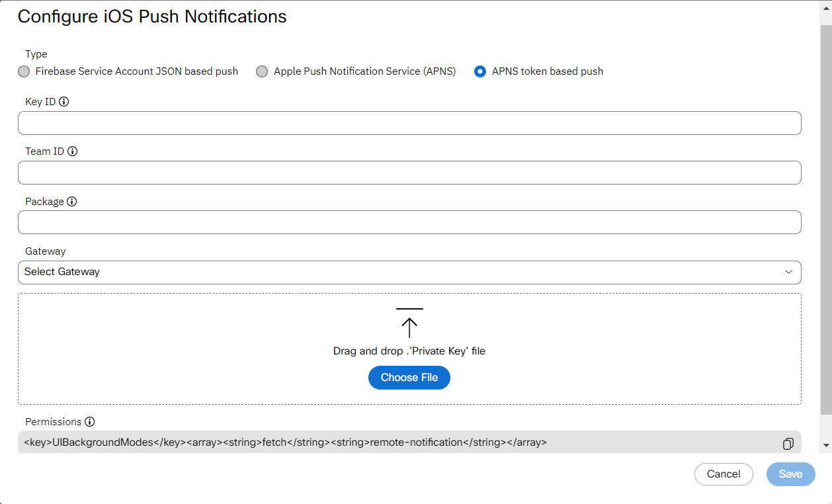Select APNS token based push radio
This screenshot has width=832, height=504.
[480, 71]
